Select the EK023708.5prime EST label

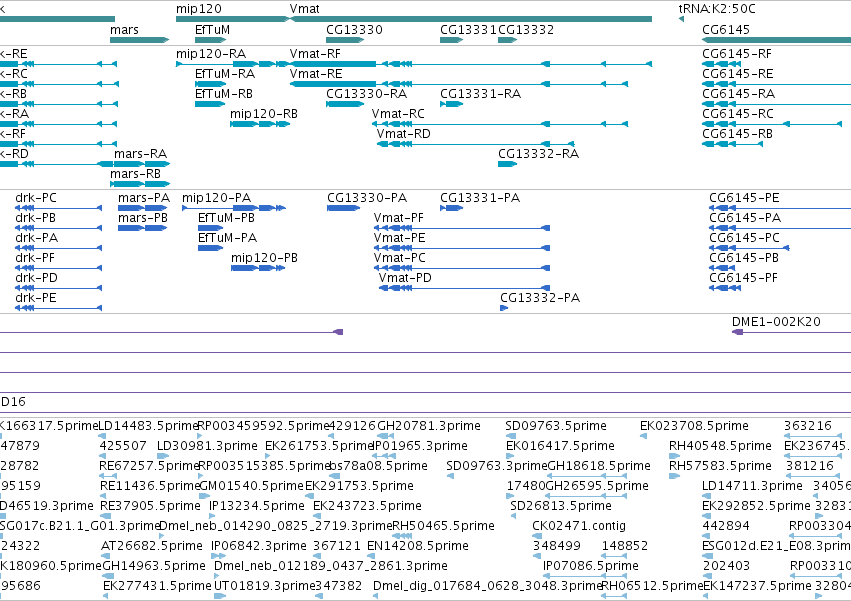[x=694, y=426]
